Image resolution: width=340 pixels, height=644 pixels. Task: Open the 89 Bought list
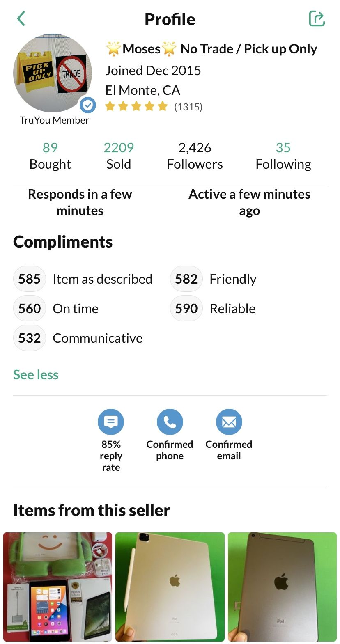pos(50,156)
